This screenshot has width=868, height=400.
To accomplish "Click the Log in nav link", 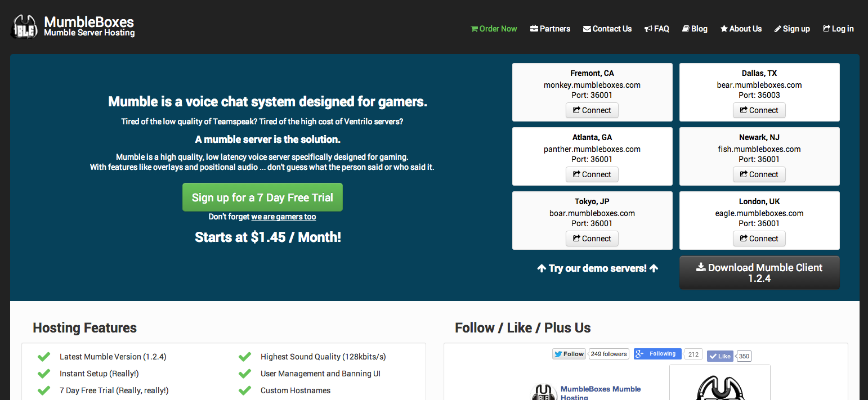I will coord(838,29).
